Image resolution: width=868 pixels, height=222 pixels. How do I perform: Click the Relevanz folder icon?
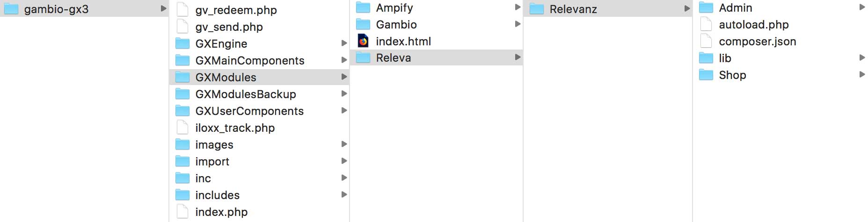[x=537, y=9]
